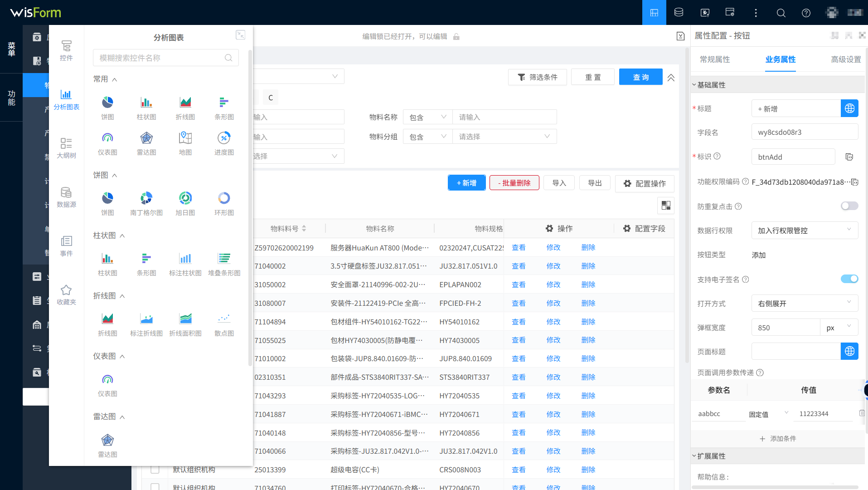Collapse the 柱状图 chart group
Screen dimensions: 868x490
[x=122, y=235]
